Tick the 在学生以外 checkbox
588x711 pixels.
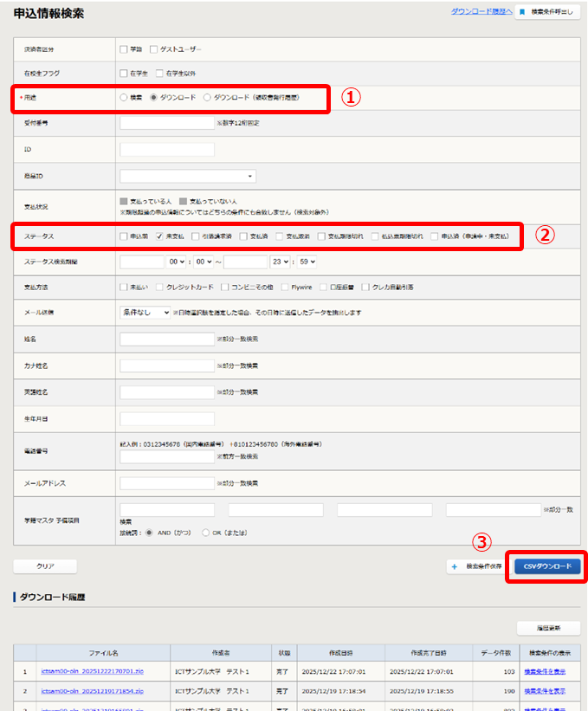(x=159, y=74)
